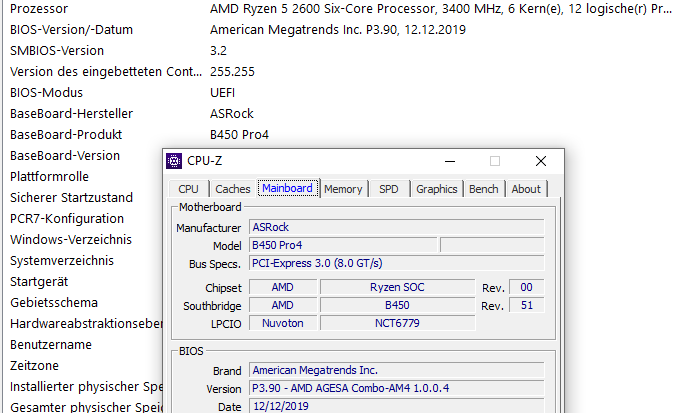Select the B450 Pro4 value in system info
This screenshot has height=413, width=678.
(x=239, y=134)
